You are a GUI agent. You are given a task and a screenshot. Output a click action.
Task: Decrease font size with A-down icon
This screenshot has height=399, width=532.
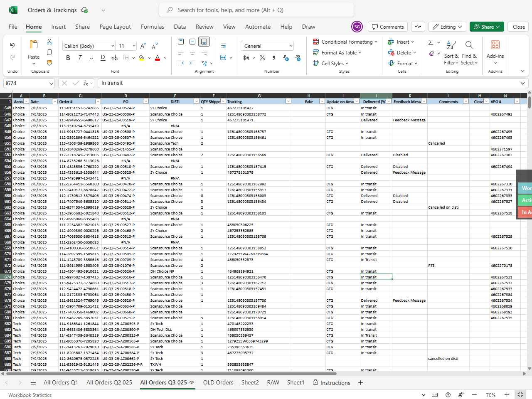click(x=155, y=46)
